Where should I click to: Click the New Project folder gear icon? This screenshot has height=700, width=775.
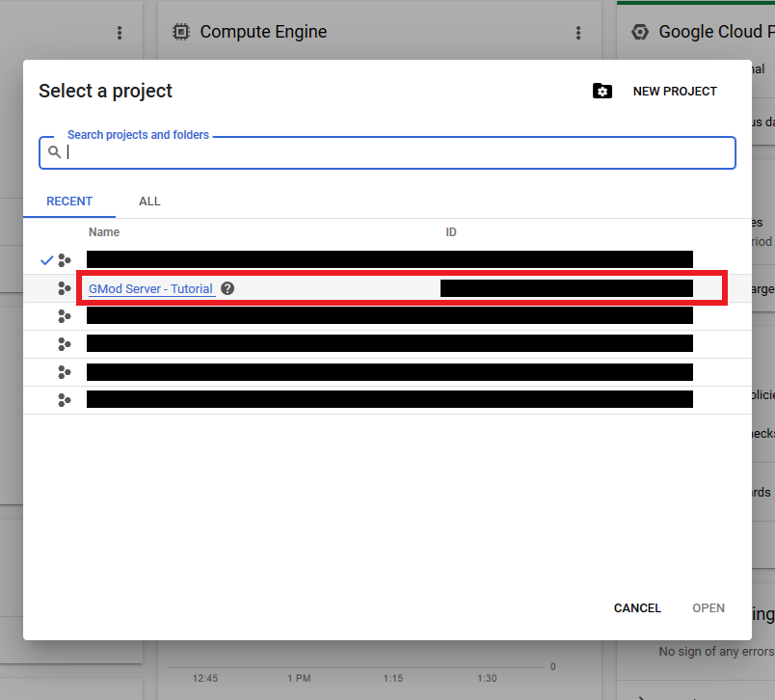[x=602, y=92]
